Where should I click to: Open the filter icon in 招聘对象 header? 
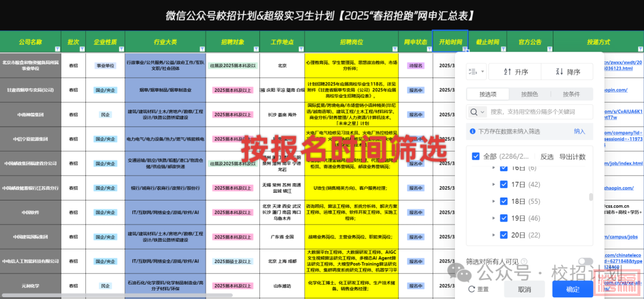click(256, 49)
